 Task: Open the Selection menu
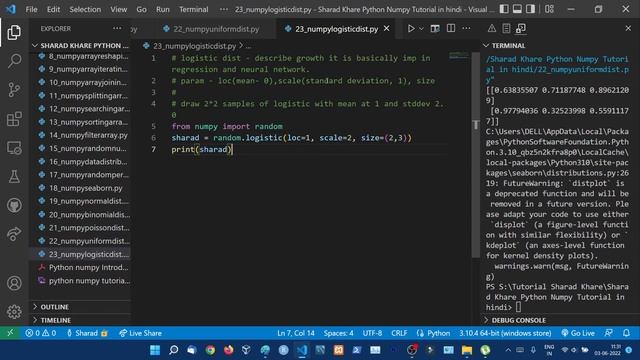click(85, 9)
